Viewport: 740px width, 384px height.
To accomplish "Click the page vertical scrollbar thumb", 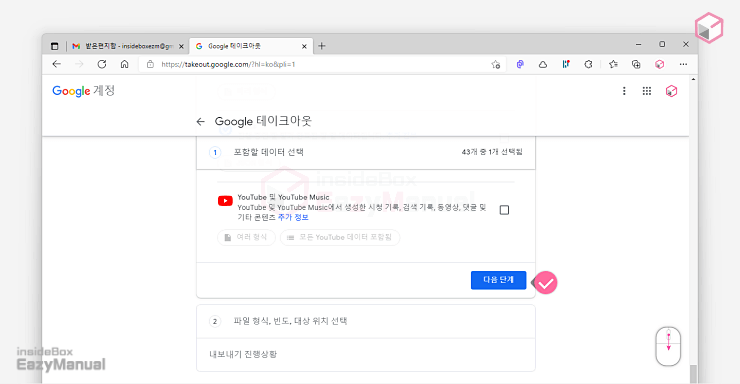I will pyautogui.click(x=693, y=374).
